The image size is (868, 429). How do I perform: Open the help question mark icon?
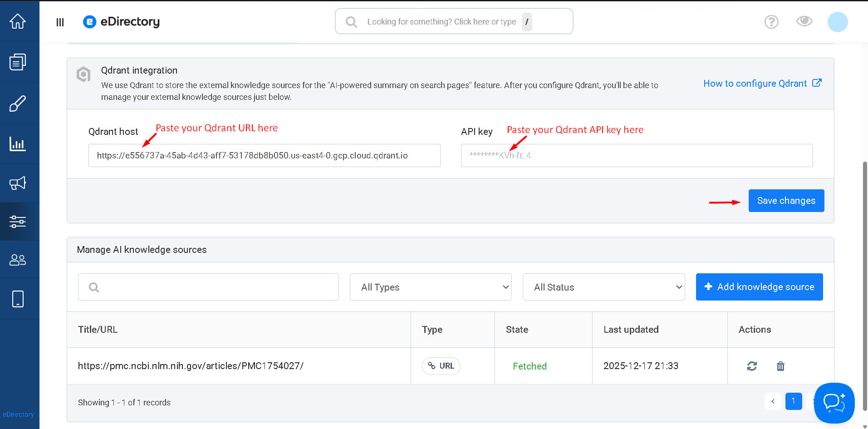[771, 22]
